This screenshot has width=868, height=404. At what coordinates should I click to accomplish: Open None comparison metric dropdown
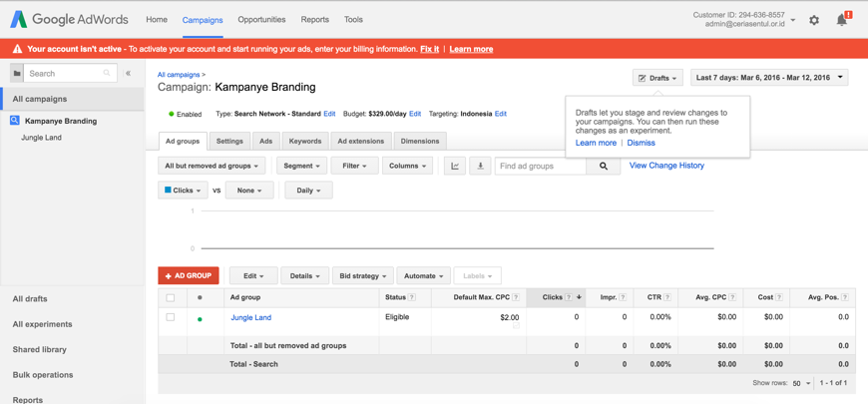click(x=249, y=190)
